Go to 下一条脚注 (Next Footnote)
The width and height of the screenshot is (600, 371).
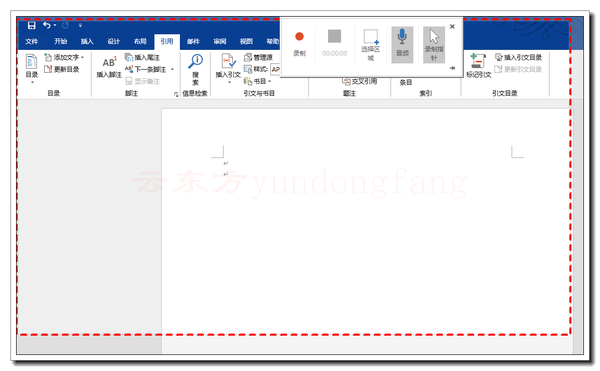(x=145, y=69)
